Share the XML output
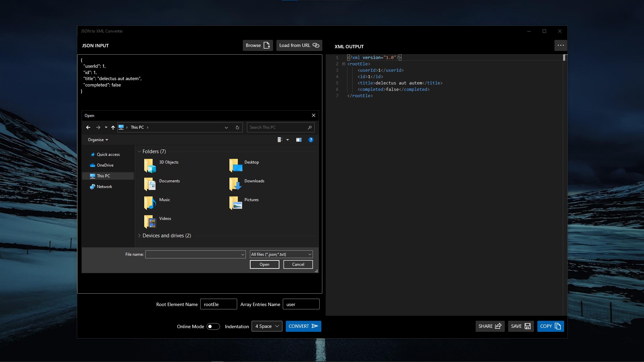Image resolution: width=644 pixels, height=362 pixels. click(x=490, y=326)
